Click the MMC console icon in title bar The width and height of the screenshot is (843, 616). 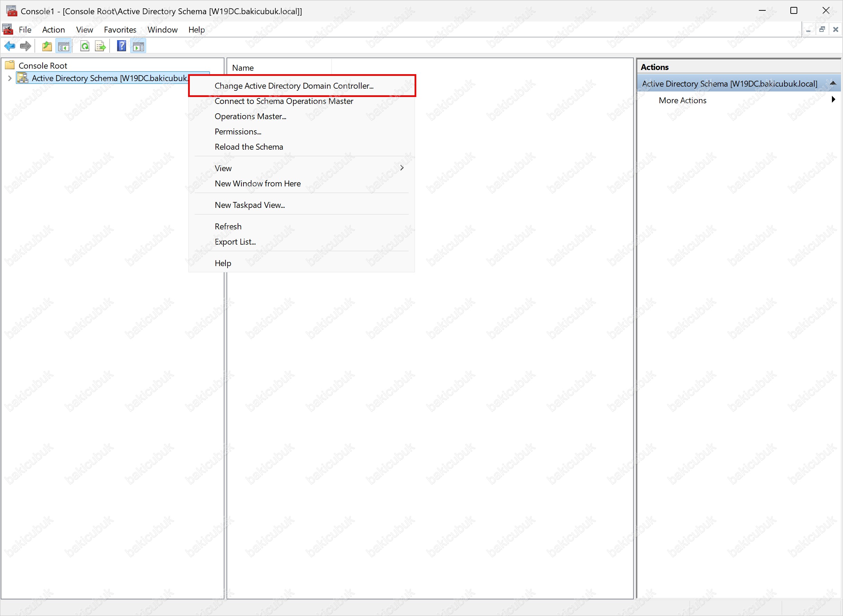pos(11,11)
